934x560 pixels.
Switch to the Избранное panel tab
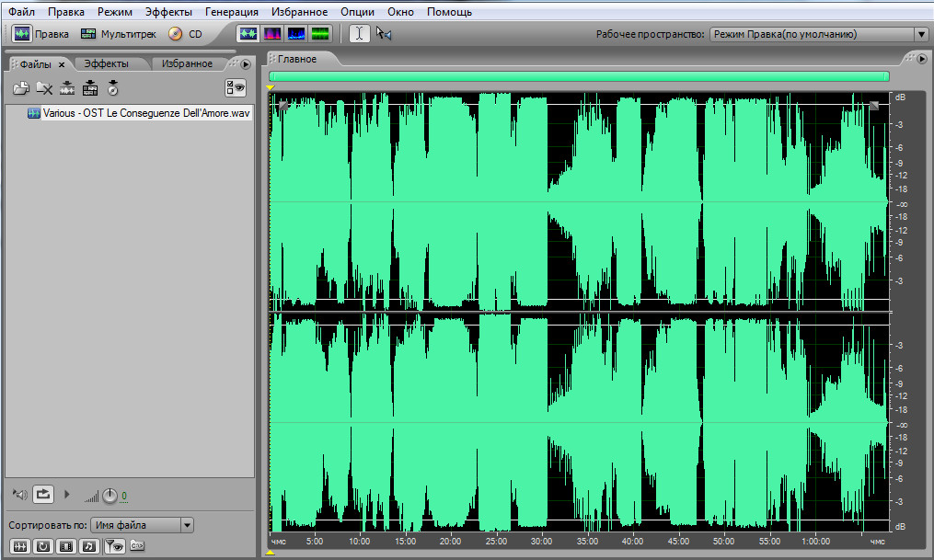point(187,63)
